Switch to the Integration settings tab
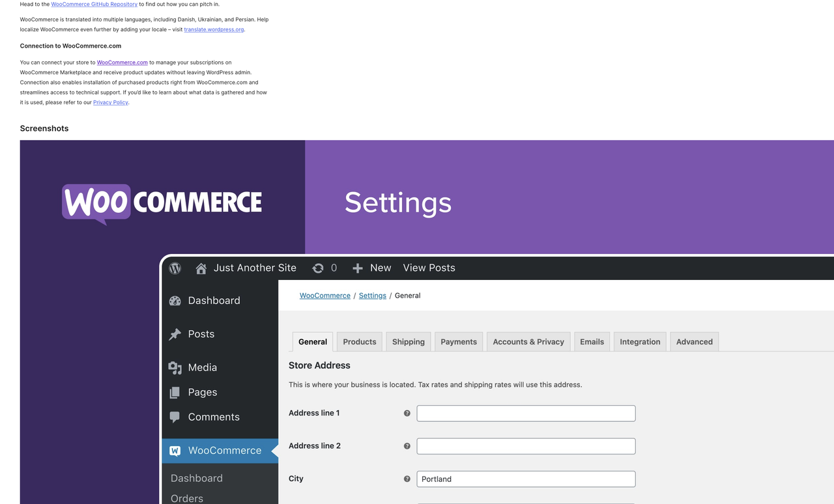Viewport: 834px width, 504px height. click(640, 342)
